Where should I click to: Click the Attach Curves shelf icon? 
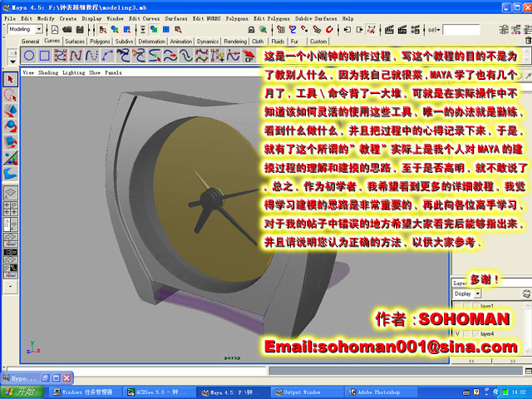tap(122, 56)
